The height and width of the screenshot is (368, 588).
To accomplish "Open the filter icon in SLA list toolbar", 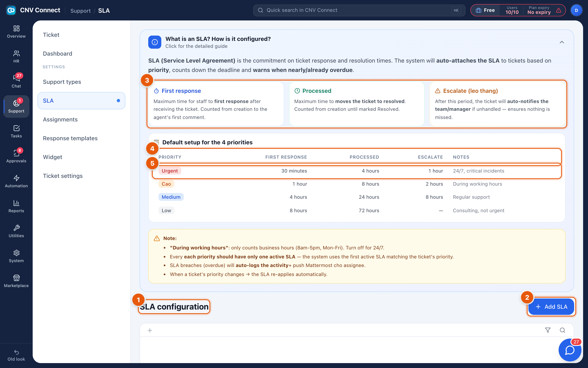I will pos(548,330).
